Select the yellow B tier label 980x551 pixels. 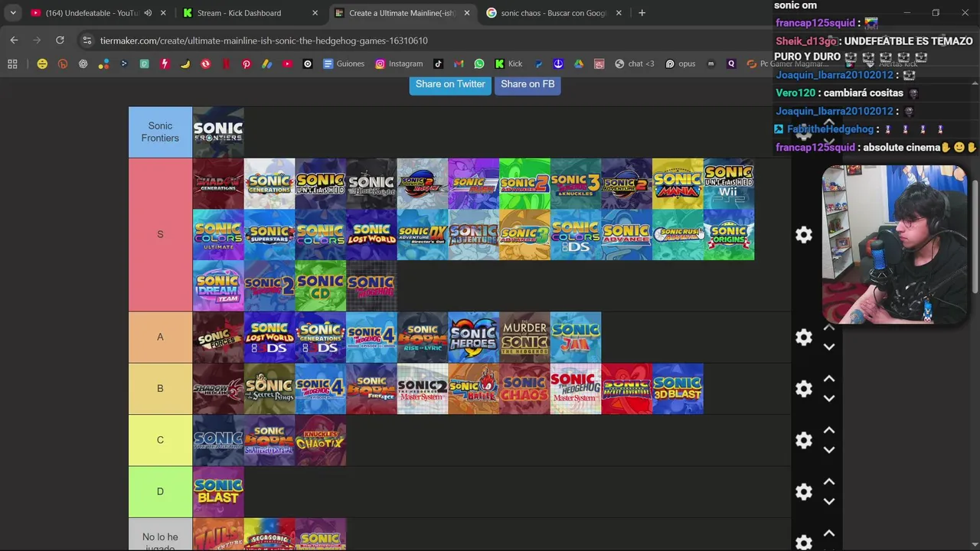click(160, 388)
